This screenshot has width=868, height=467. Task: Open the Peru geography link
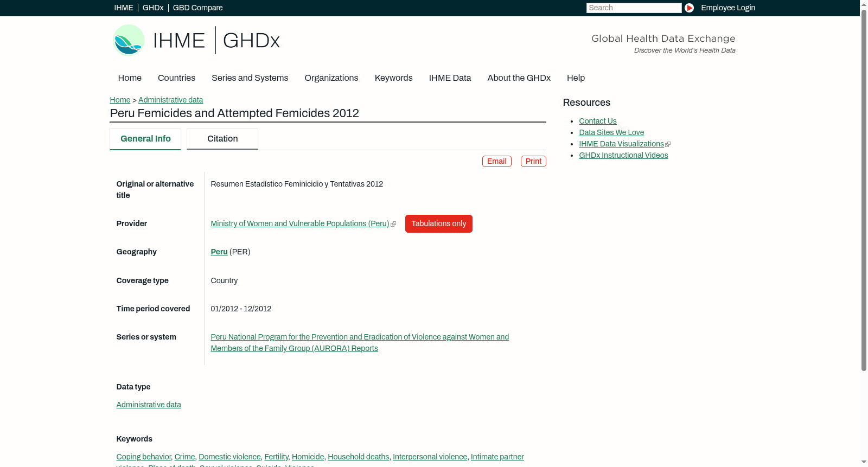click(219, 252)
